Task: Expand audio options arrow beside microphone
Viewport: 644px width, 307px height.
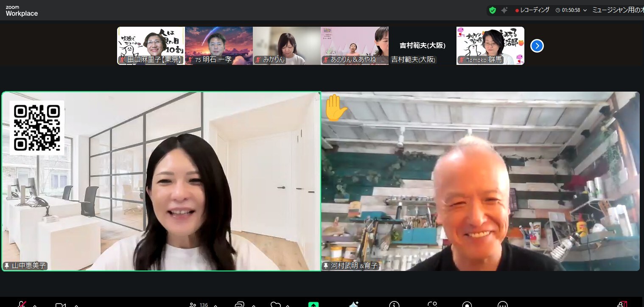Action: tap(35, 305)
